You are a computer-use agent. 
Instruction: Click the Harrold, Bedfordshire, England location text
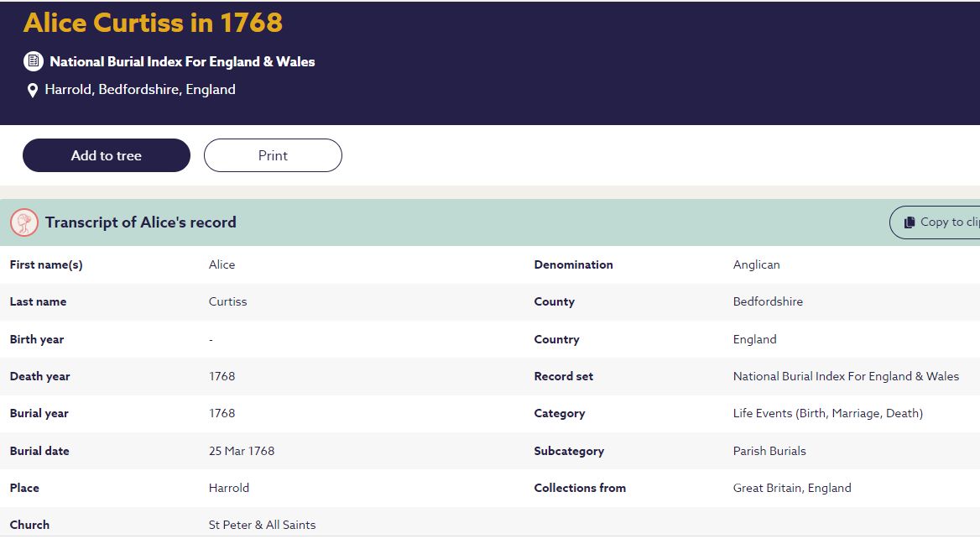(140, 90)
